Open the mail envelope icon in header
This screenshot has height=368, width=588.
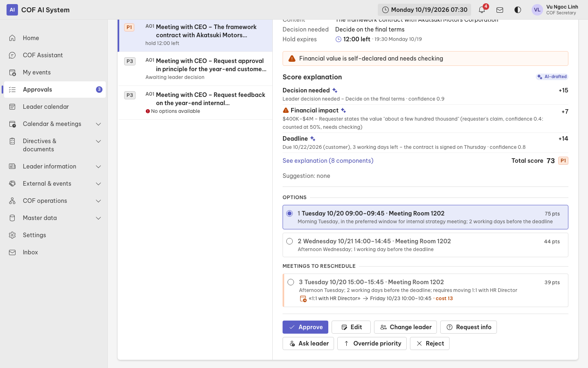(500, 10)
